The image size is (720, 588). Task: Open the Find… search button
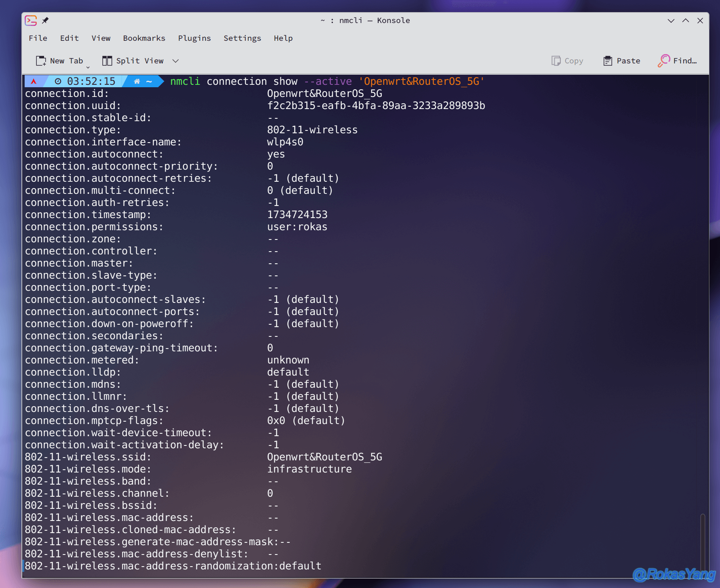click(677, 61)
